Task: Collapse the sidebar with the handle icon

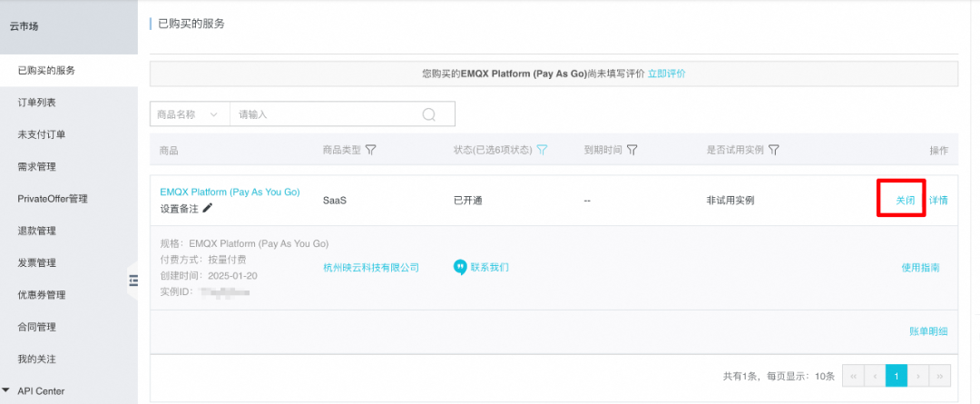Action: pos(132,281)
